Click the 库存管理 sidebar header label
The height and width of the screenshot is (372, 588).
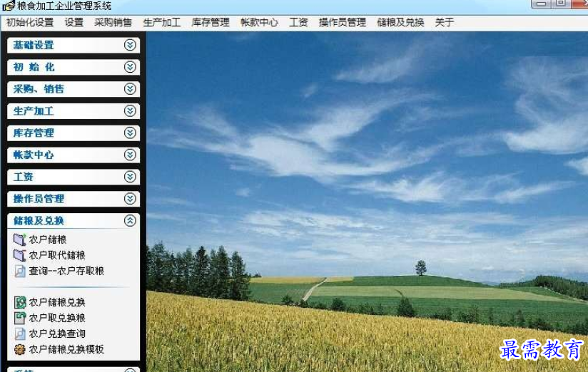(34, 133)
